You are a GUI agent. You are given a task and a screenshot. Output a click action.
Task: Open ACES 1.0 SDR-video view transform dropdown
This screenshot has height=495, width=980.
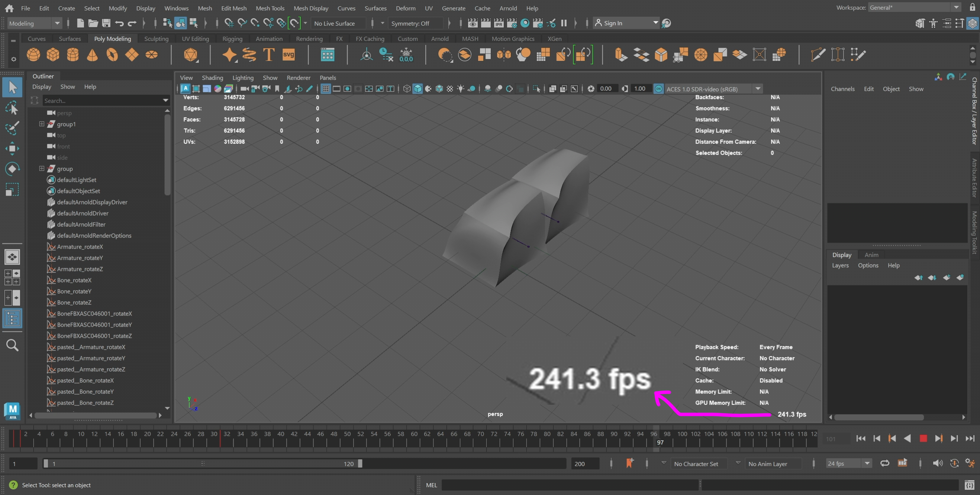714,89
